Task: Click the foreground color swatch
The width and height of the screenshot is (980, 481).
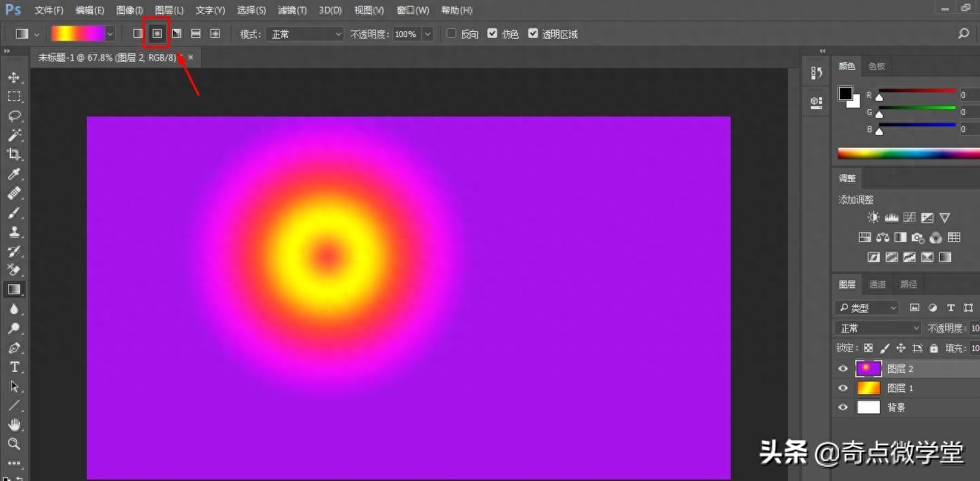Action: [846, 94]
